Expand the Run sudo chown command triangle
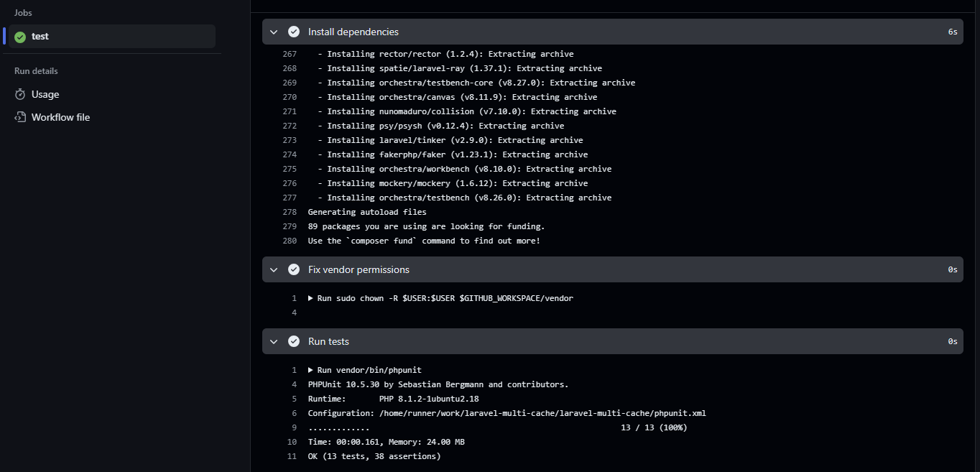The height and width of the screenshot is (472, 980). coord(311,298)
